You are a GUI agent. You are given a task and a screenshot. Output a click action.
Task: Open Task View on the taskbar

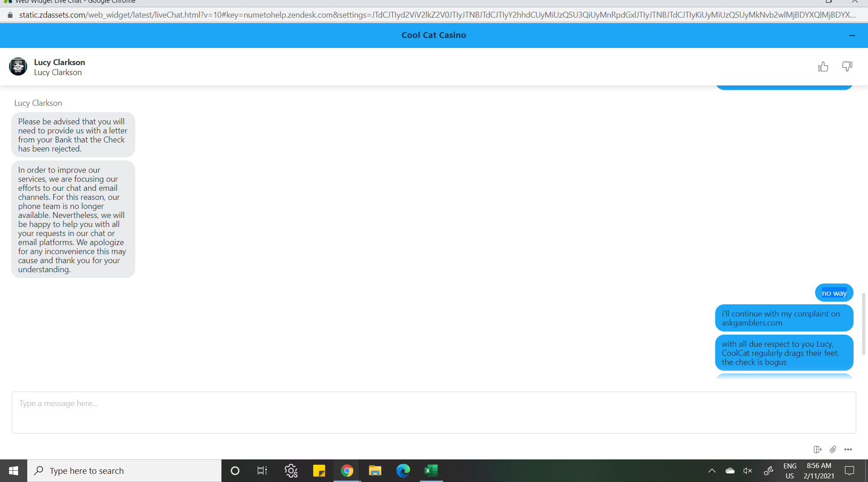262,471
